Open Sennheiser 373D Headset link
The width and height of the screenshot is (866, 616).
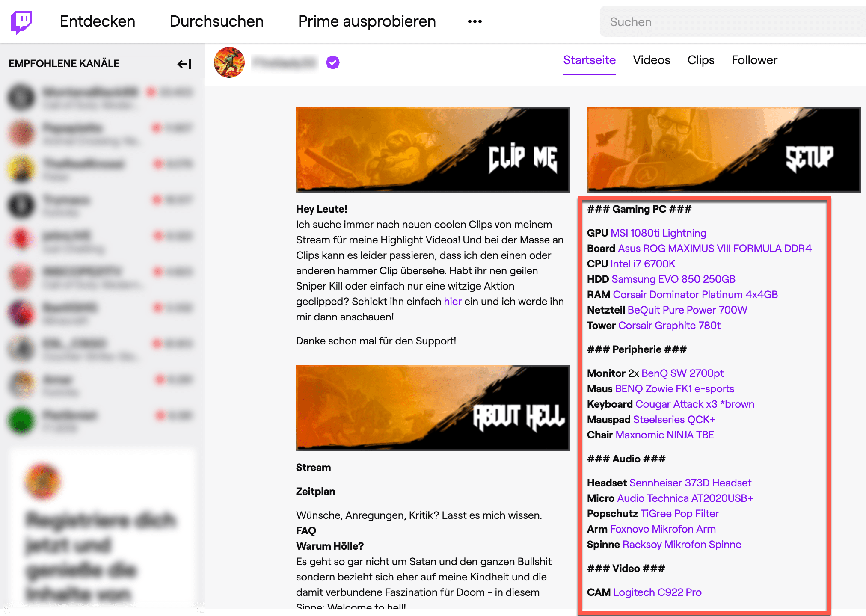pyautogui.click(x=690, y=483)
